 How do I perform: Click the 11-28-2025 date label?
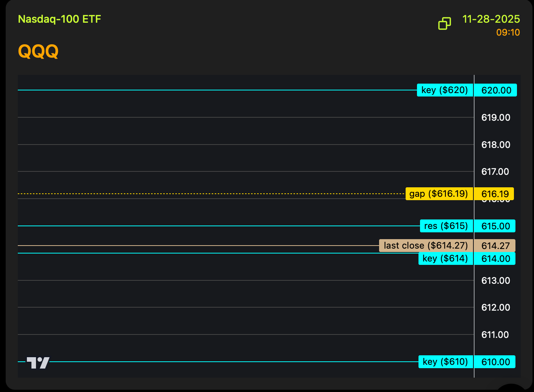pos(491,19)
